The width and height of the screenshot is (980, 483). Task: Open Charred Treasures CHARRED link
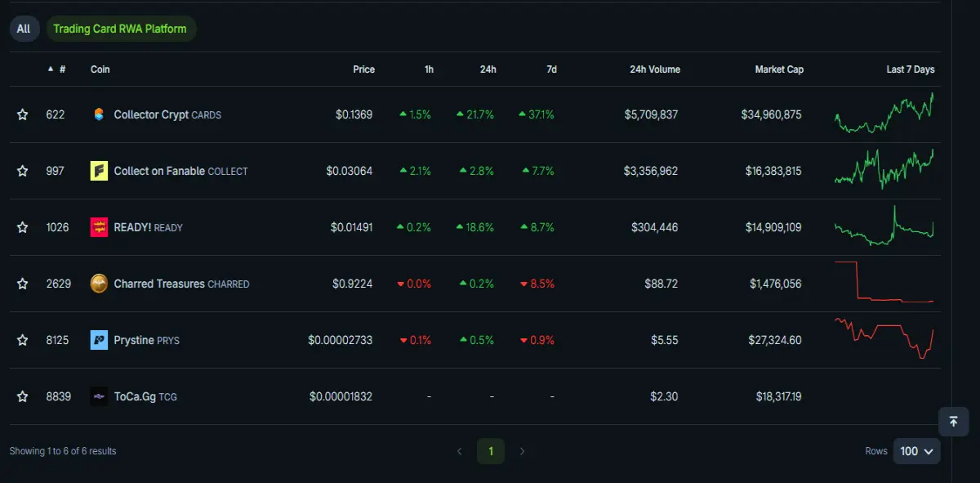181,284
